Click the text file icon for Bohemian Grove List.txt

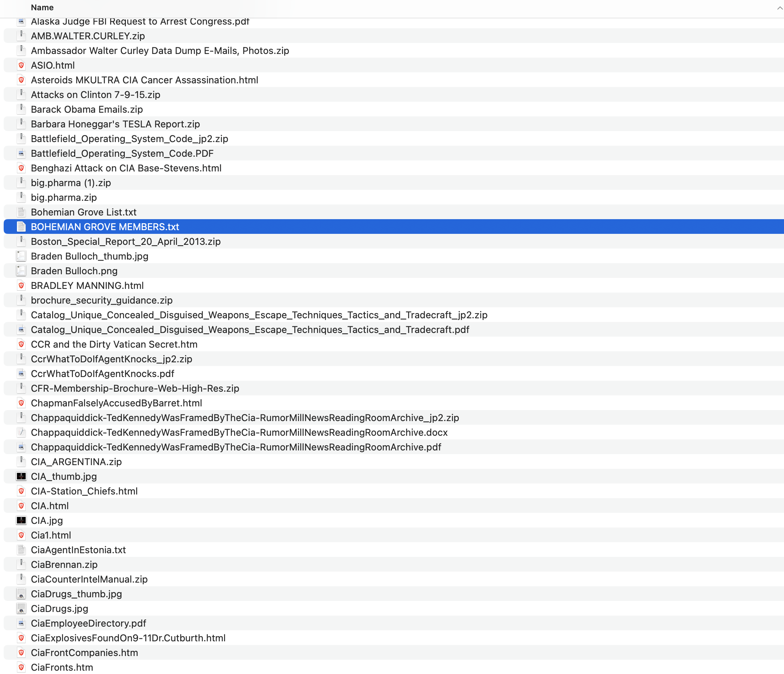(21, 212)
